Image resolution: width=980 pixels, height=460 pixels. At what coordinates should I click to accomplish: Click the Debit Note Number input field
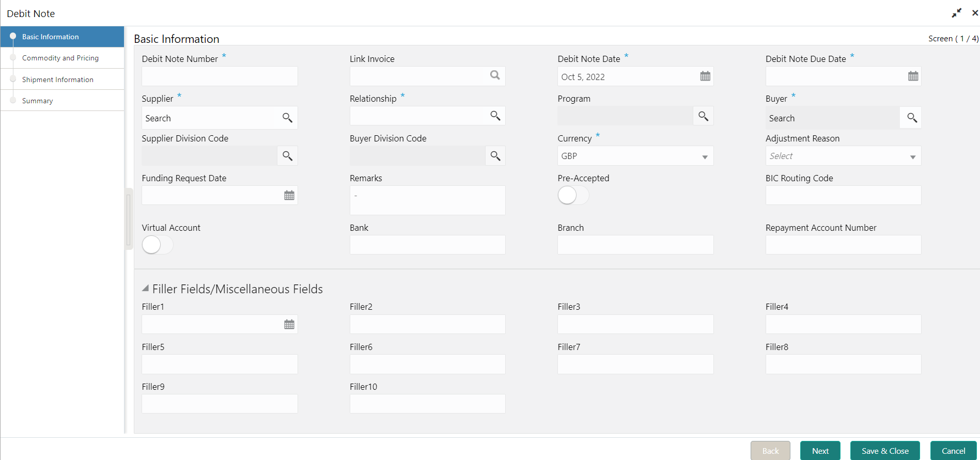click(x=220, y=76)
